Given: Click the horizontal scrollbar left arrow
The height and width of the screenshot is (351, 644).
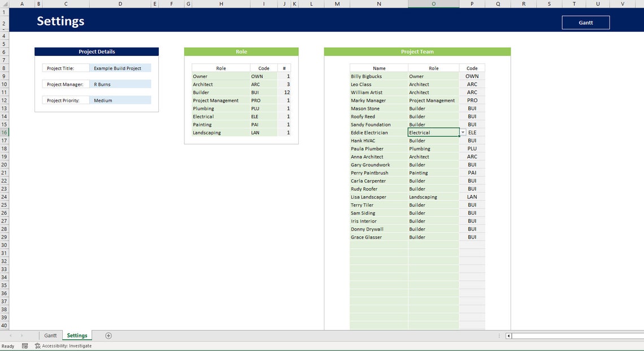Looking at the screenshot, I should [510, 335].
